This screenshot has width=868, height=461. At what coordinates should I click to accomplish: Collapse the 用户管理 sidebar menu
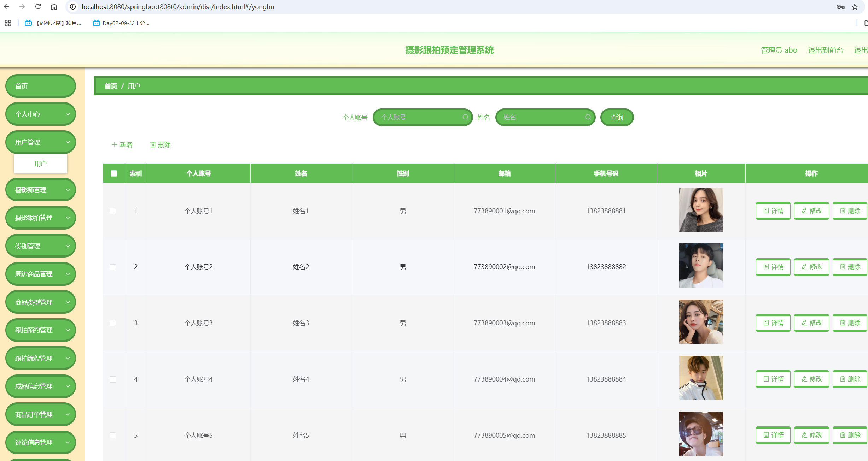(41, 142)
